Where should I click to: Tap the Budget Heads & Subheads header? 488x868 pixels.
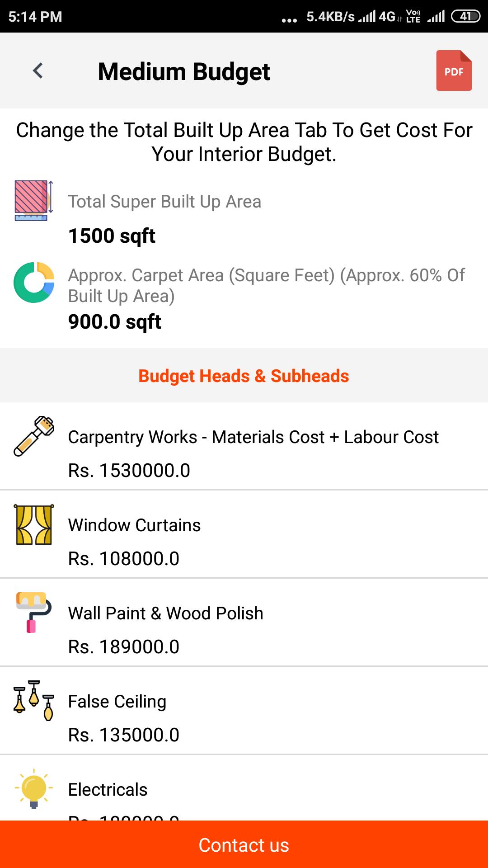(x=244, y=376)
